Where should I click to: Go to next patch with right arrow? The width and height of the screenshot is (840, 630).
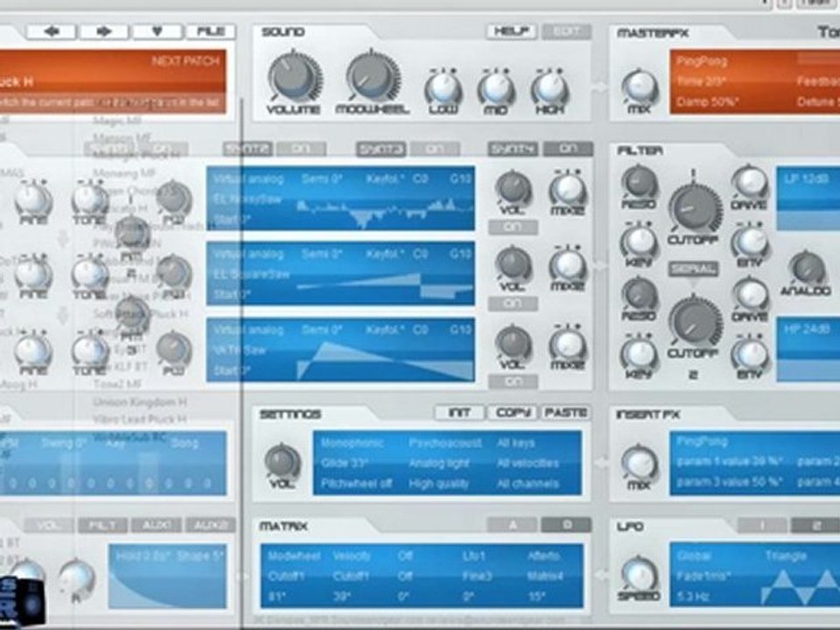pos(104,31)
